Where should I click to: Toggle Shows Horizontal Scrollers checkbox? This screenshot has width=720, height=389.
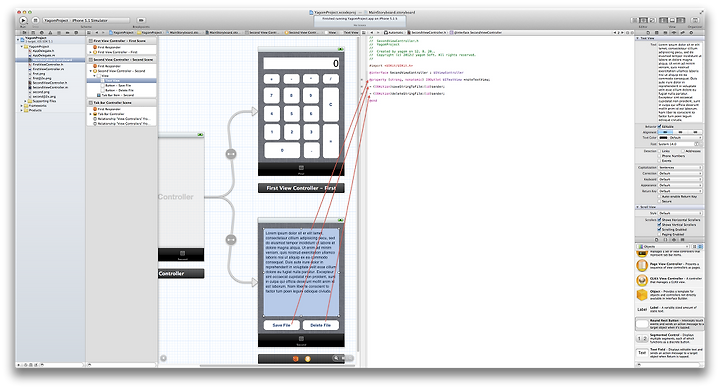pos(660,220)
